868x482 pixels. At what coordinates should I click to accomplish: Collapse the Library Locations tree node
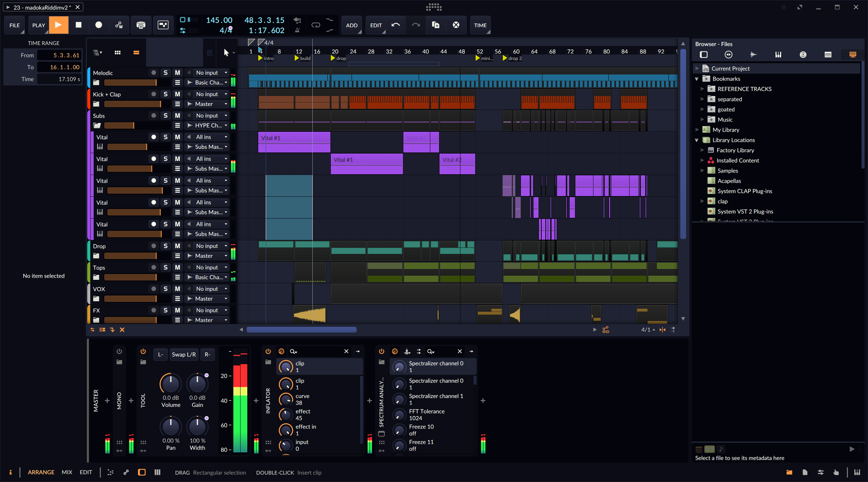pos(697,140)
